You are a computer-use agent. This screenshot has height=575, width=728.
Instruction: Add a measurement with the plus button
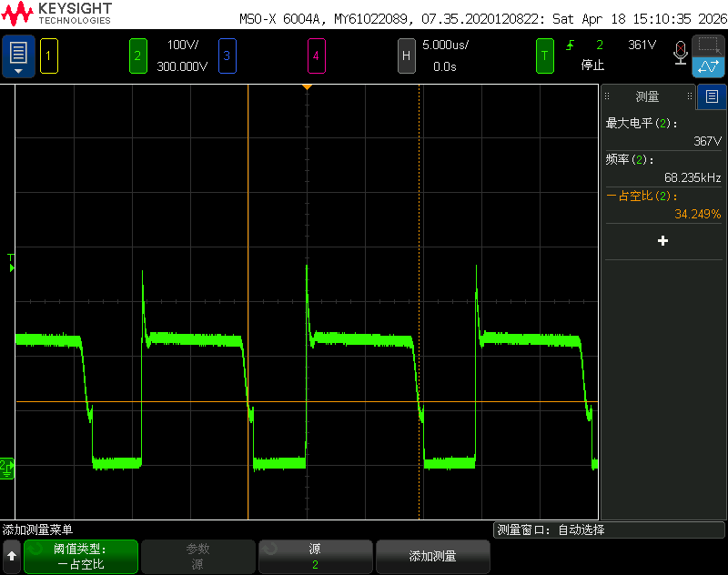(x=663, y=241)
